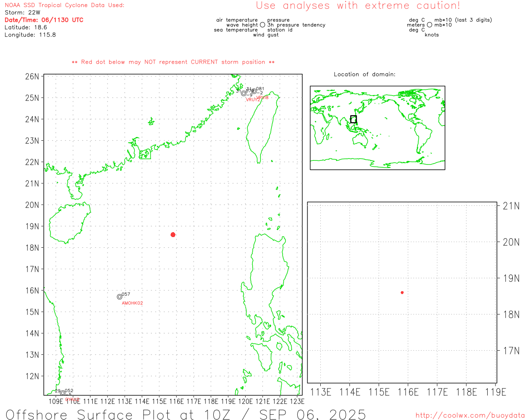Click the red VRUY2 station label
The width and height of the screenshot is (525, 420).
(253, 100)
